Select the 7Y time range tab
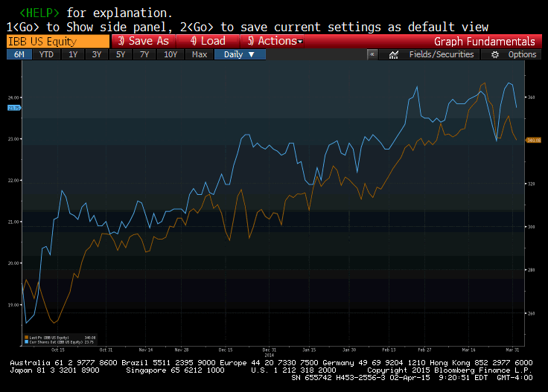The height and width of the screenshot is (392, 548). (x=144, y=54)
